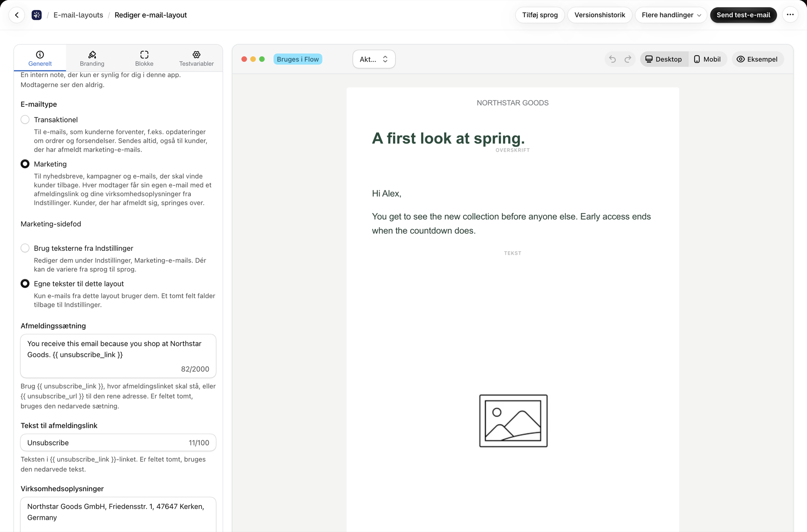Open the Branding tab

92,58
